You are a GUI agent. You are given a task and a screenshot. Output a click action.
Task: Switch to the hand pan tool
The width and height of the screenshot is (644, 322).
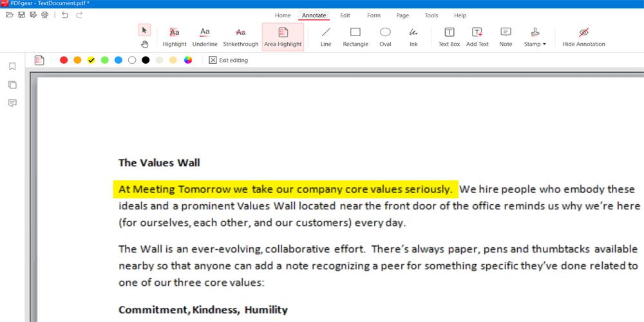tap(144, 44)
